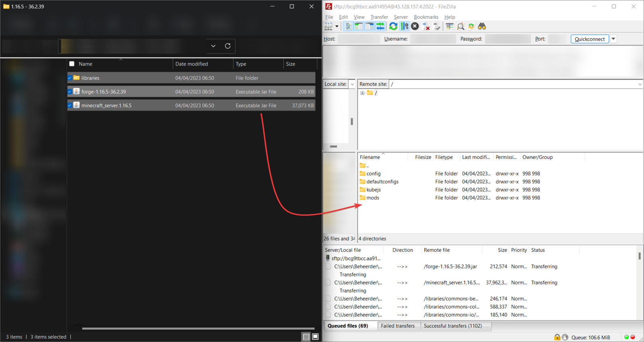Toggle the message log display icon
The height and width of the screenshot is (342, 644).
(x=348, y=27)
